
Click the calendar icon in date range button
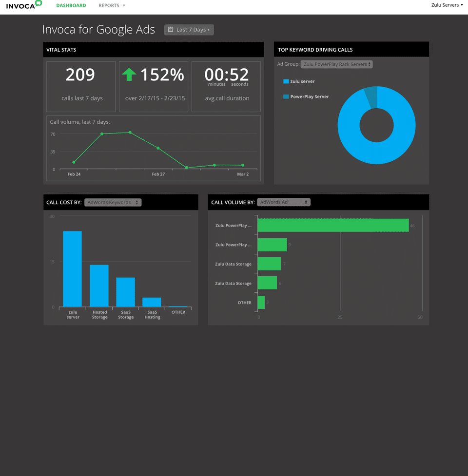coord(171,29)
